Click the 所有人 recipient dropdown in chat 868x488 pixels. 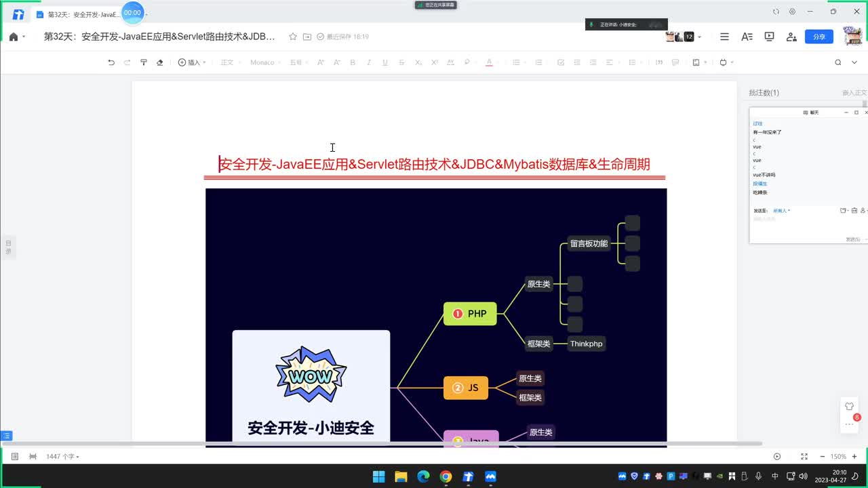click(781, 211)
